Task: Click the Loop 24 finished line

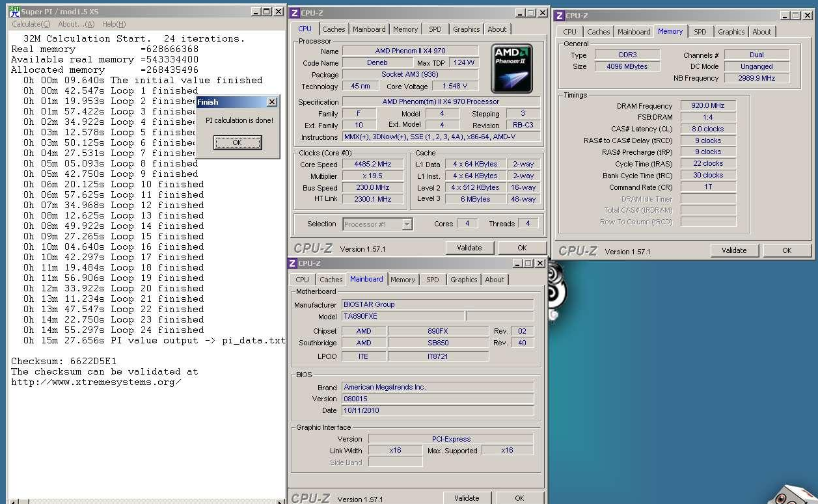Action: point(114,330)
